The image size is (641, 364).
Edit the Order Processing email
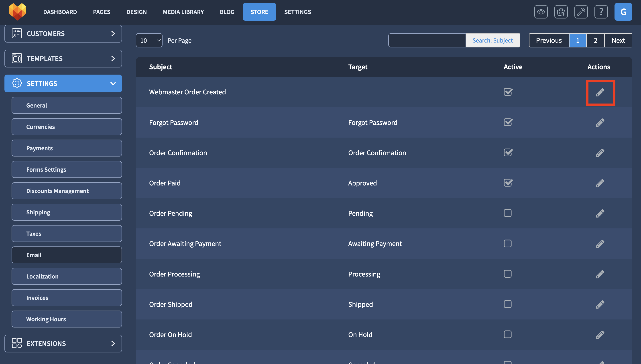tap(600, 274)
